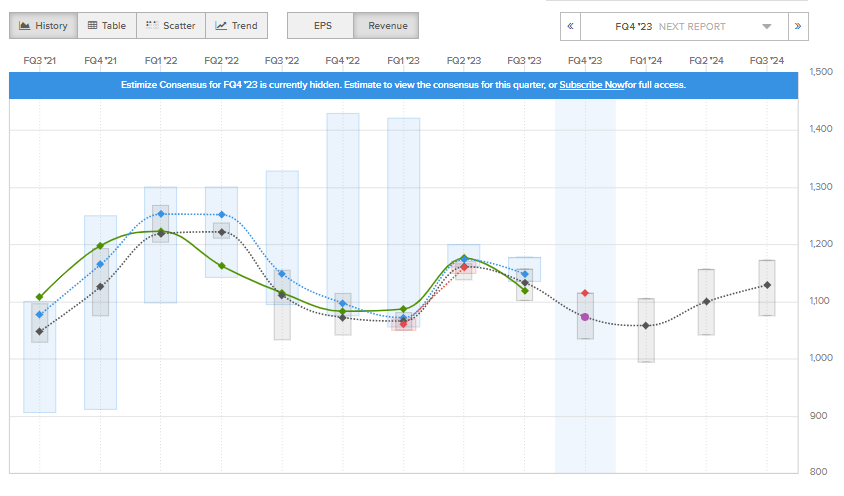Screen dimensions: 844x496
Task: Click the blue FQ3 '23 data point
Action: click(525, 274)
